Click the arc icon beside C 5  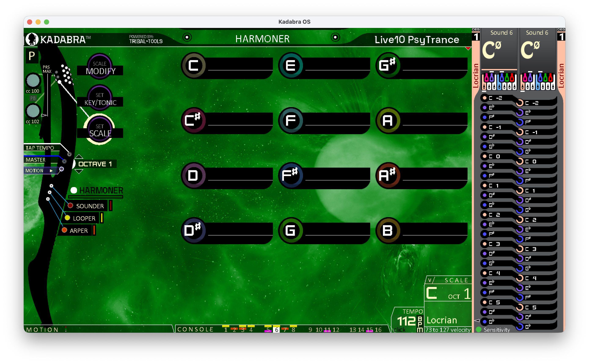click(x=520, y=307)
